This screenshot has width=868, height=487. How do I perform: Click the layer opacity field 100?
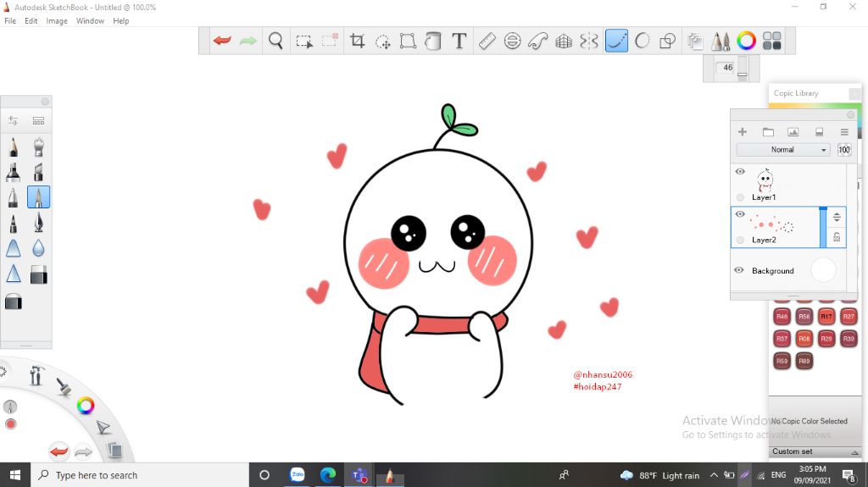(x=843, y=150)
